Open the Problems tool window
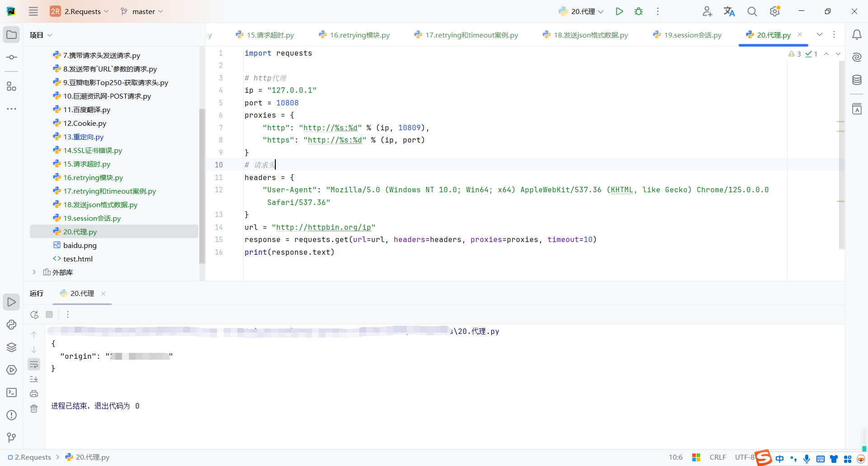868x466 pixels. [x=11, y=415]
